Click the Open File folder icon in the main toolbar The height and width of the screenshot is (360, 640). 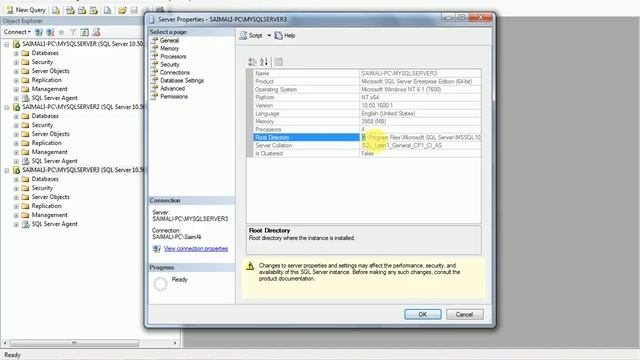pyautogui.click(x=122, y=10)
